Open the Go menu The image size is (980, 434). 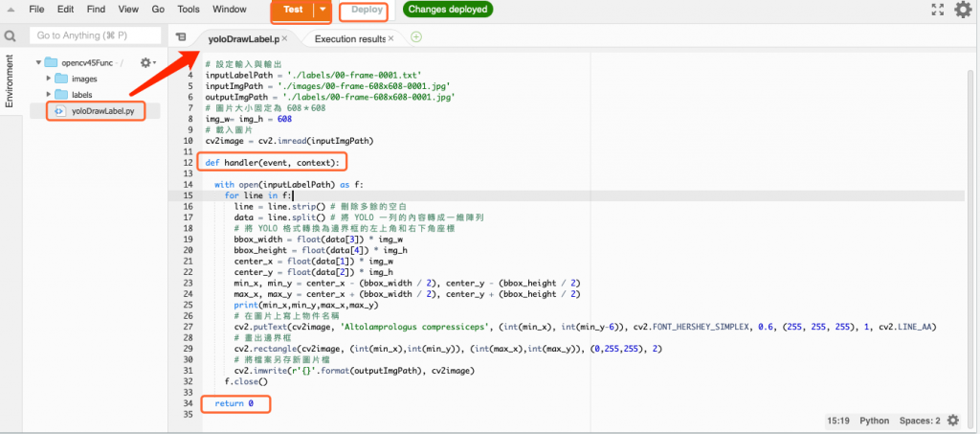158,10
